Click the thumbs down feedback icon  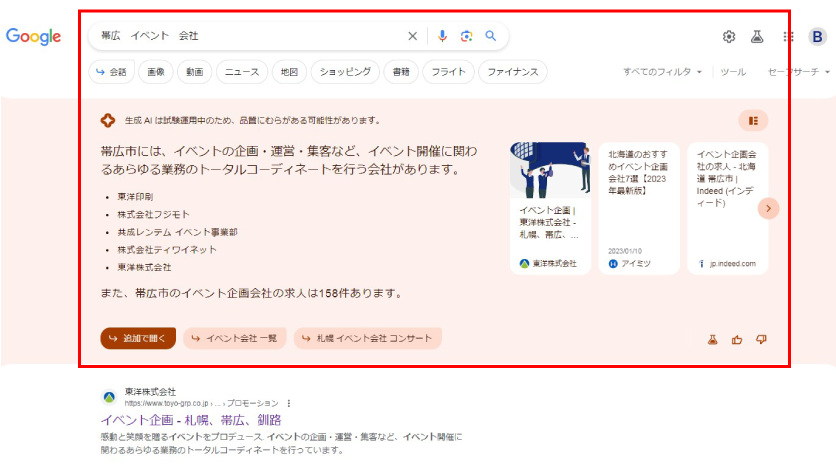761,339
